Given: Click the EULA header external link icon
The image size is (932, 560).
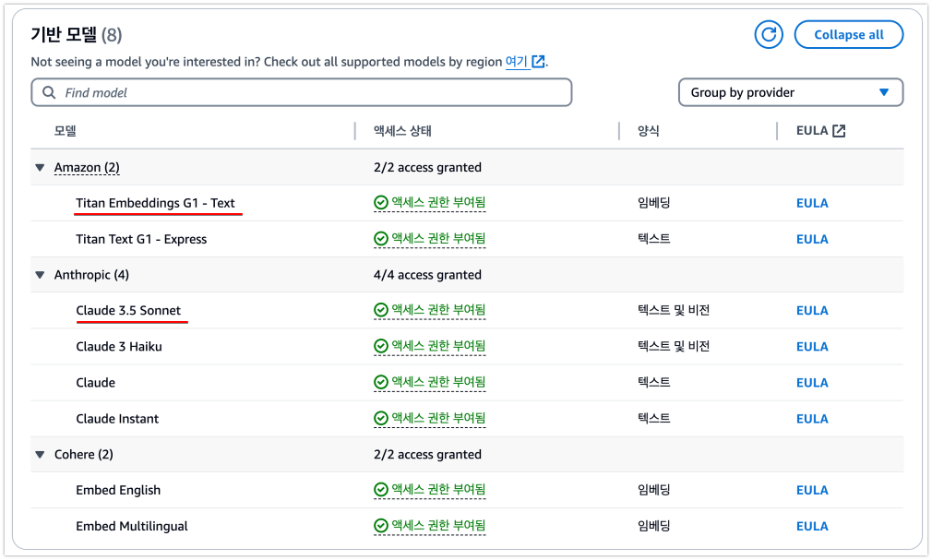Looking at the screenshot, I should coord(839,131).
